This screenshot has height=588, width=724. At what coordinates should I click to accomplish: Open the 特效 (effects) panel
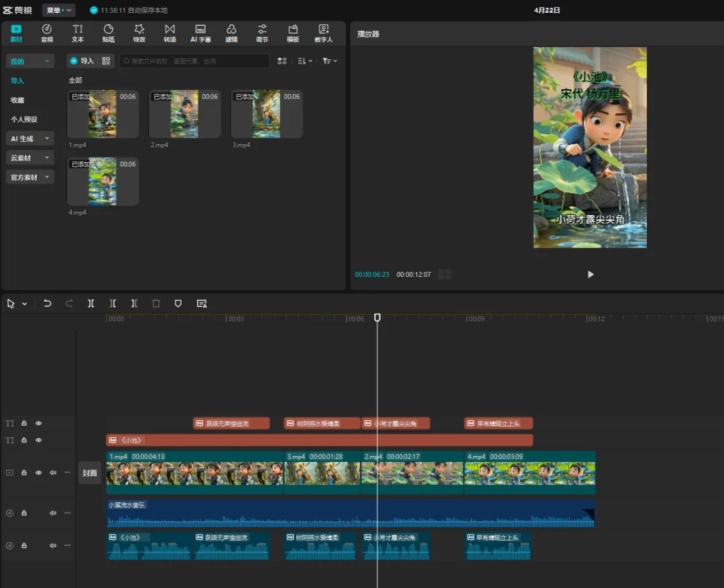[139, 33]
